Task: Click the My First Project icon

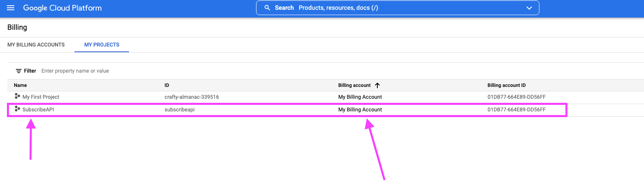Action: [17, 96]
